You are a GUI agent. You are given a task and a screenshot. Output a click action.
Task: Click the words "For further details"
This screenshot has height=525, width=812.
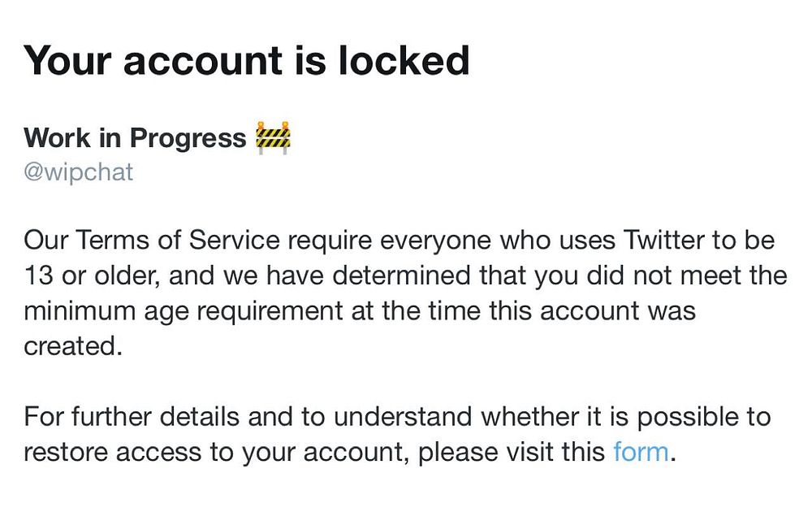(132, 417)
